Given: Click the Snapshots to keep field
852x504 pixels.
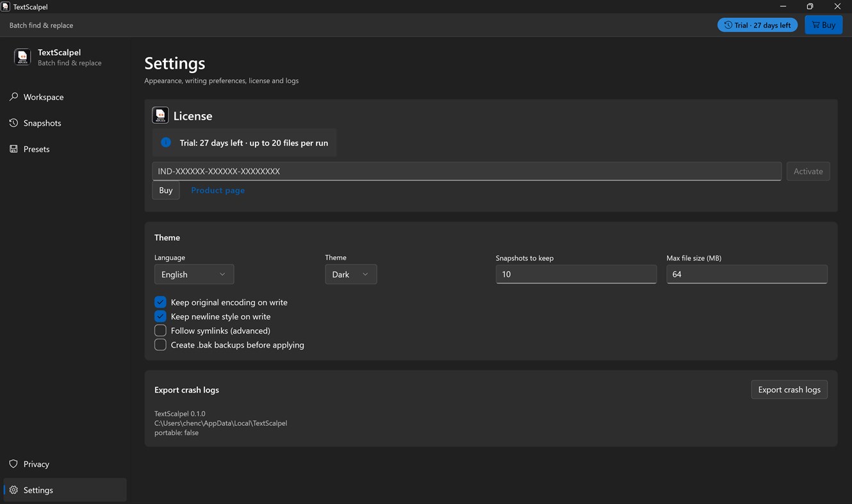Looking at the screenshot, I should coord(576,274).
